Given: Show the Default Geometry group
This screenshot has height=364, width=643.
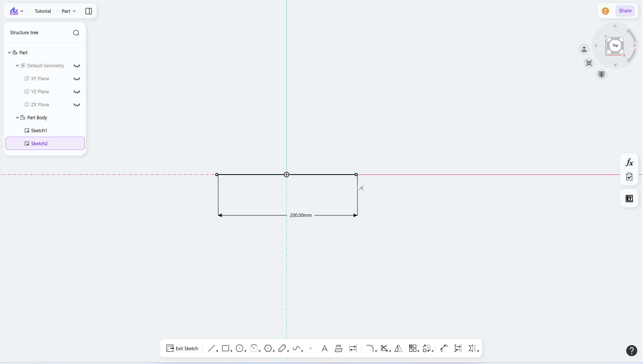Looking at the screenshot, I should [x=77, y=66].
